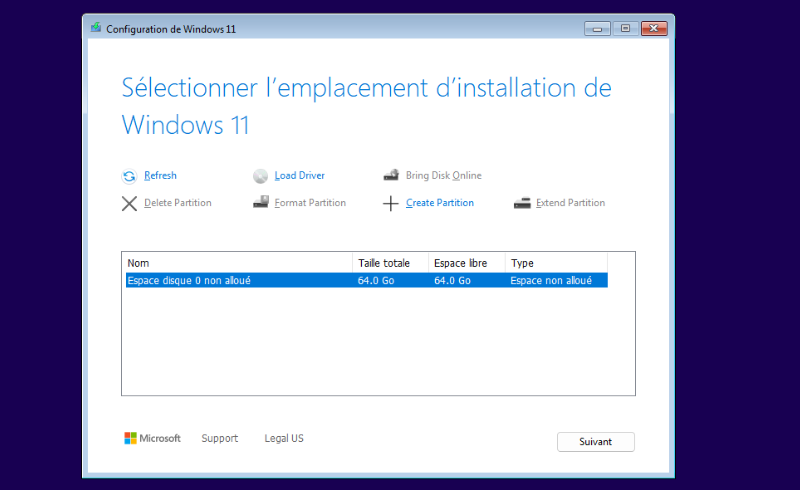The width and height of the screenshot is (800, 490).
Task: Open the Support link
Action: [219, 438]
